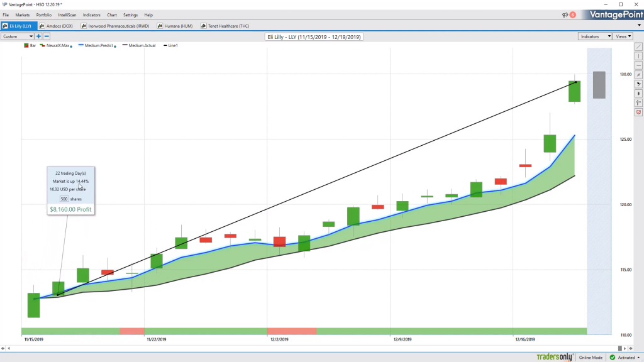Open the Markets menu

coord(22,15)
